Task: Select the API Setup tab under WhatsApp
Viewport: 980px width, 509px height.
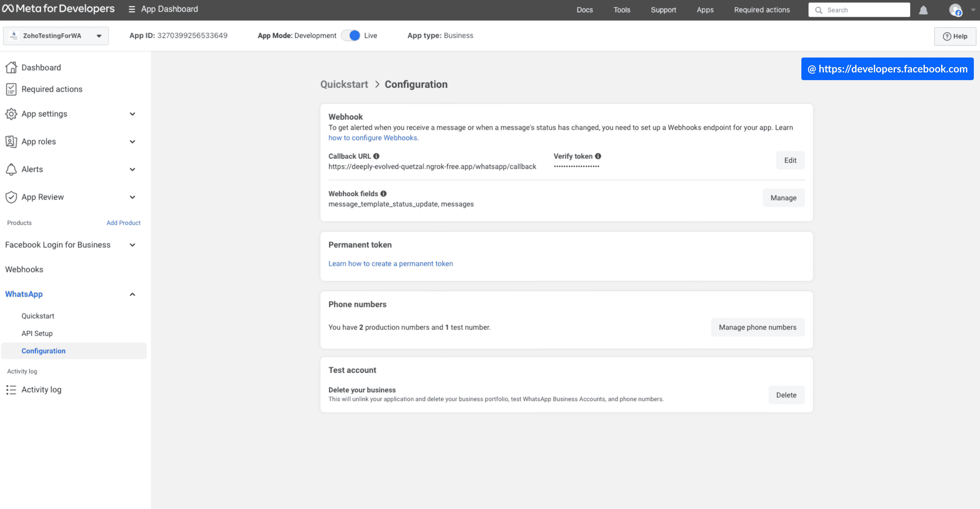Action: click(36, 333)
